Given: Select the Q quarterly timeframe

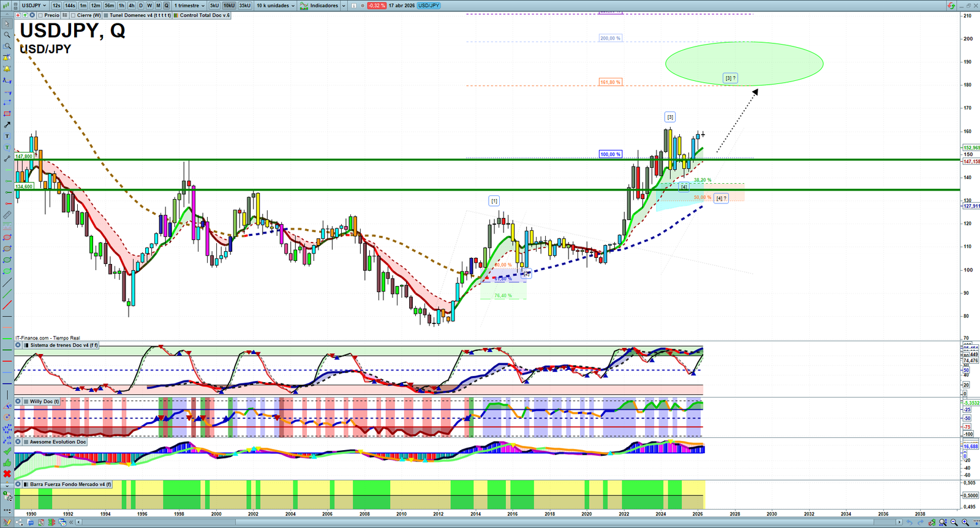Looking at the screenshot, I should coord(166,6).
